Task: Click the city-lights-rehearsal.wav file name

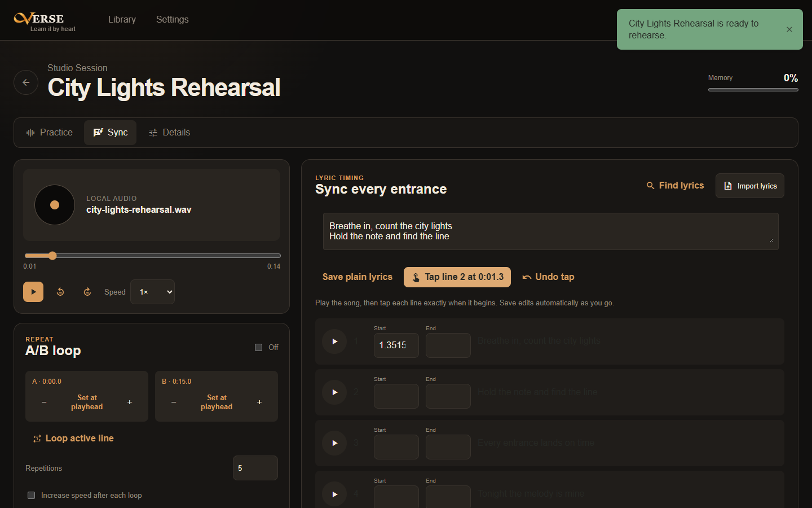Action: click(139, 210)
